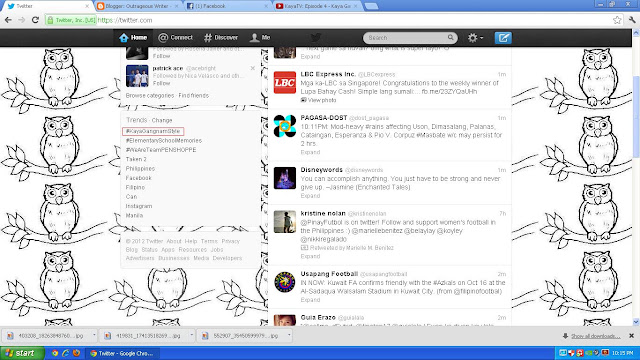Image resolution: width=640 pixels, height=360 pixels.
Task: Change trends location
Action: 162,120
